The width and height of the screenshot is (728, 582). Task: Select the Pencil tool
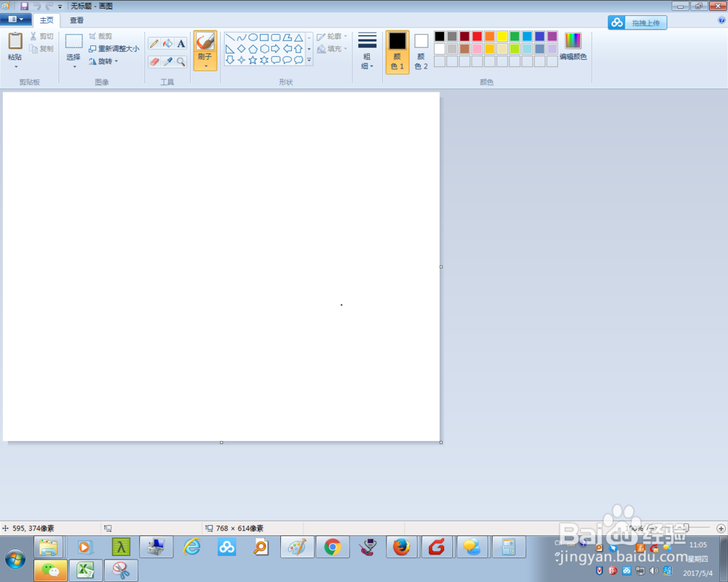(154, 44)
